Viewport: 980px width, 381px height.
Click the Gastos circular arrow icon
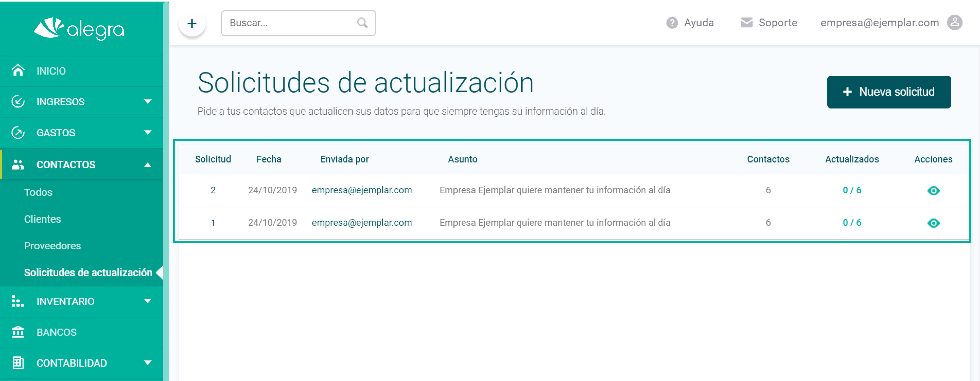pyautogui.click(x=18, y=133)
